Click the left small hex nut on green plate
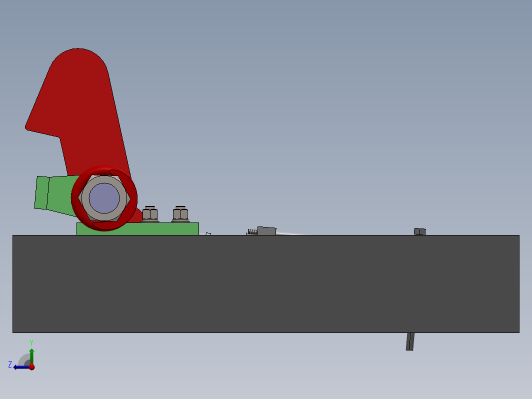This screenshot has width=532, height=399. click(x=150, y=214)
